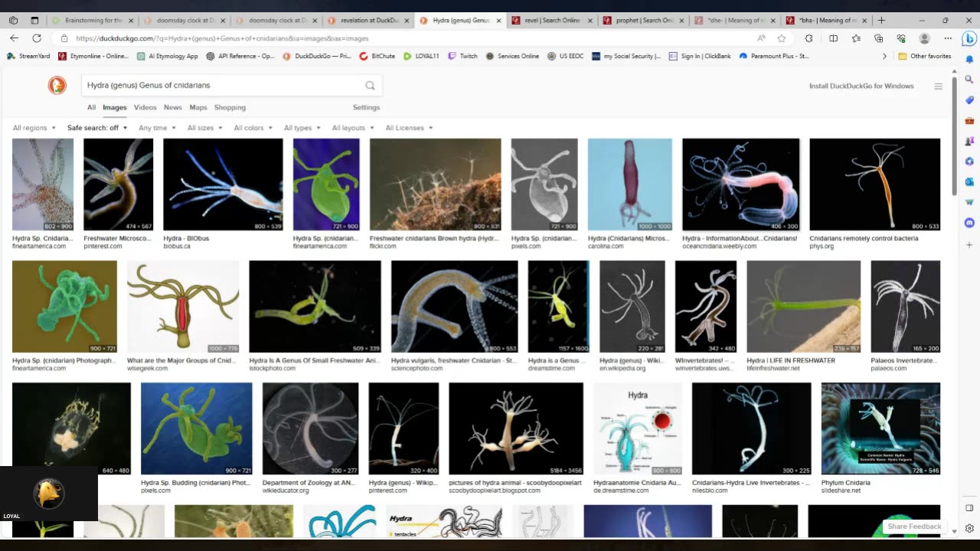Viewport: 980px width, 551px height.
Task: Open the sidebar search magnifier icon
Action: pyautogui.click(x=969, y=80)
